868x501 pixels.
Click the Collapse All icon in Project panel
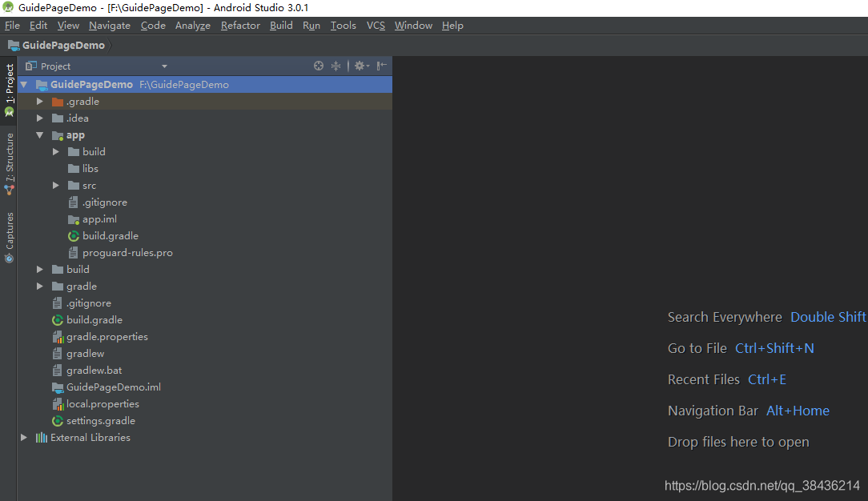point(336,66)
